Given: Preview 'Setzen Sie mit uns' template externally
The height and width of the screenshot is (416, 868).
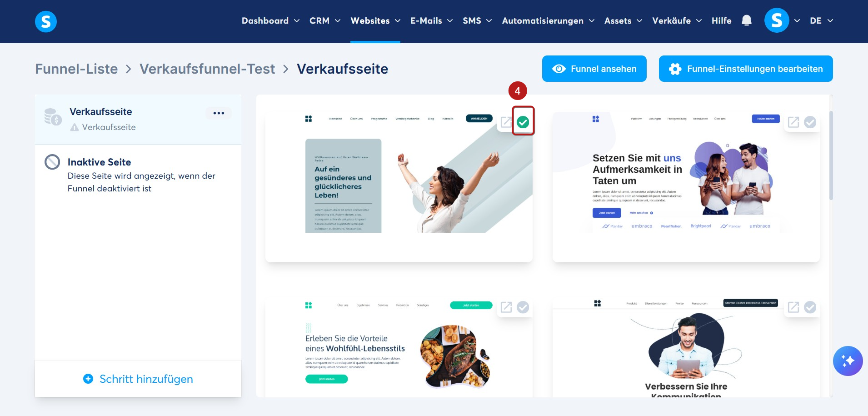Looking at the screenshot, I should 793,122.
